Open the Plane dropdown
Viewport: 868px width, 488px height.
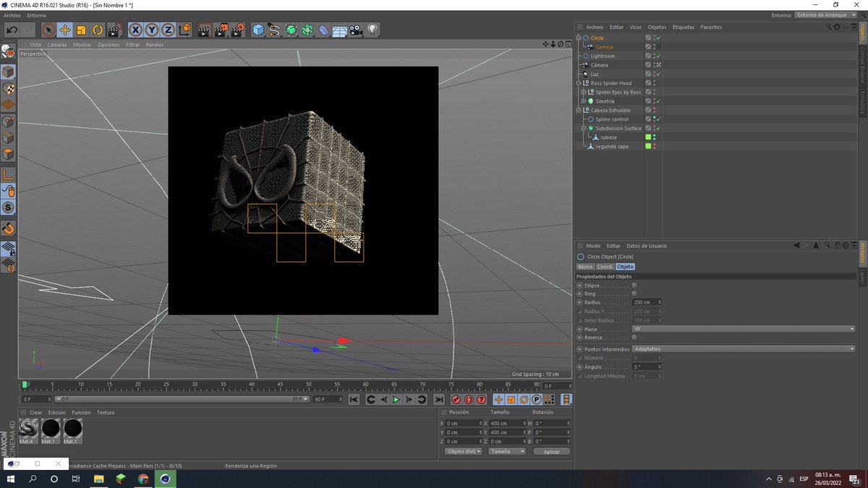(743, 329)
